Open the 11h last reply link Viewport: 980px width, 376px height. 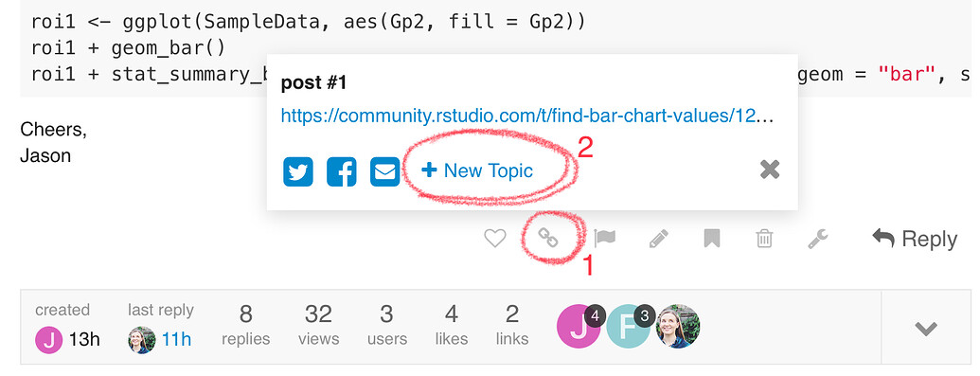click(x=177, y=340)
